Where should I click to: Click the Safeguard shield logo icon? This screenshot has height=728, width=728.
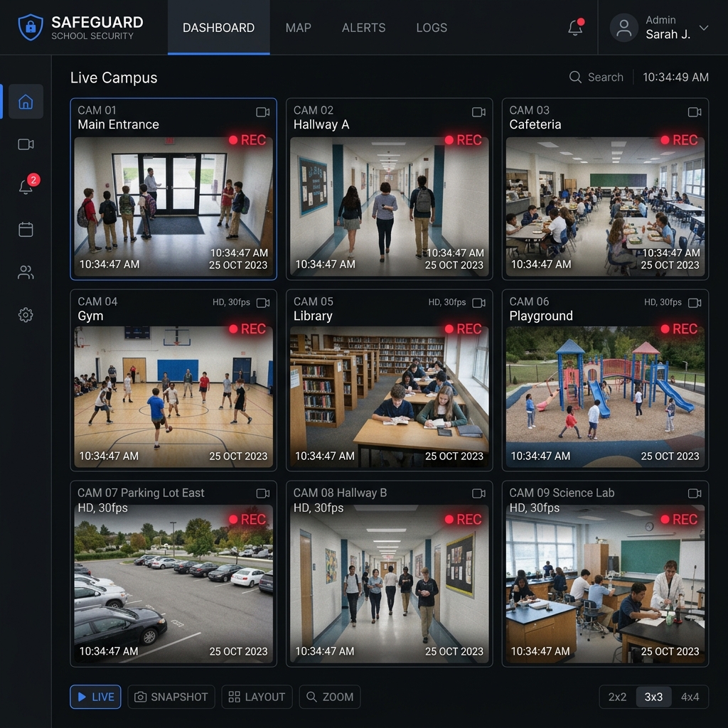31,27
